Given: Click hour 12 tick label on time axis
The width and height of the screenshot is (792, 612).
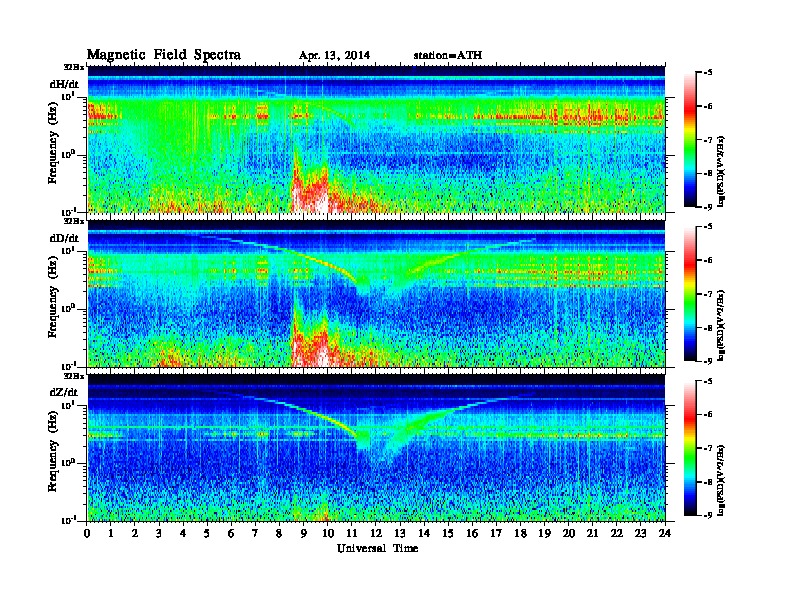Looking at the screenshot, I should click(x=376, y=534).
